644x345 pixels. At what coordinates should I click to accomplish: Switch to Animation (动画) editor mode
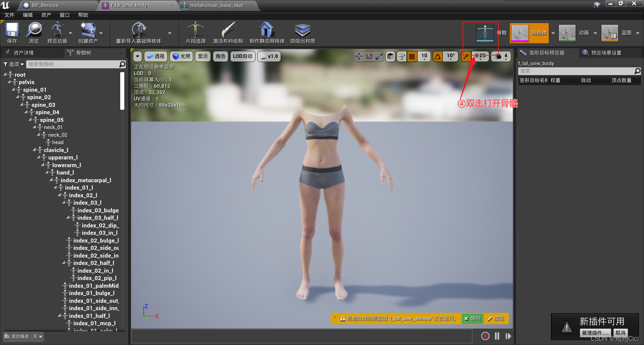tap(574, 33)
